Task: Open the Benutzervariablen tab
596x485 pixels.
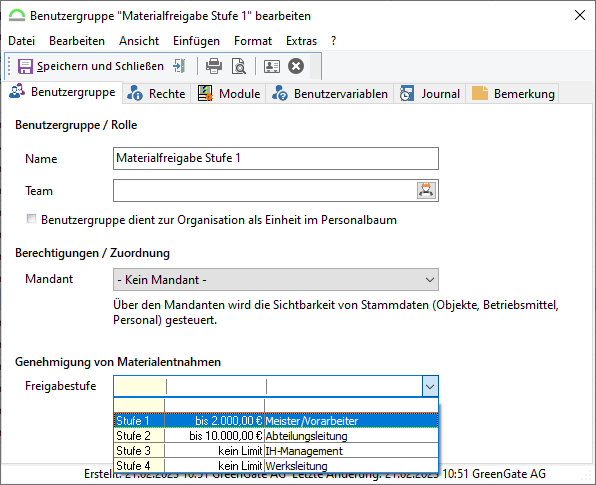Action: point(330,94)
